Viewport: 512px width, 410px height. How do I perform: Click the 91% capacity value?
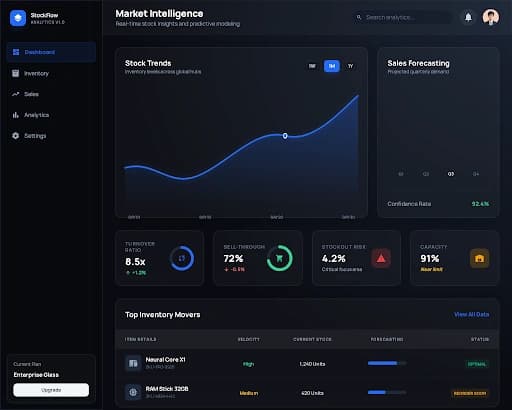coord(430,258)
